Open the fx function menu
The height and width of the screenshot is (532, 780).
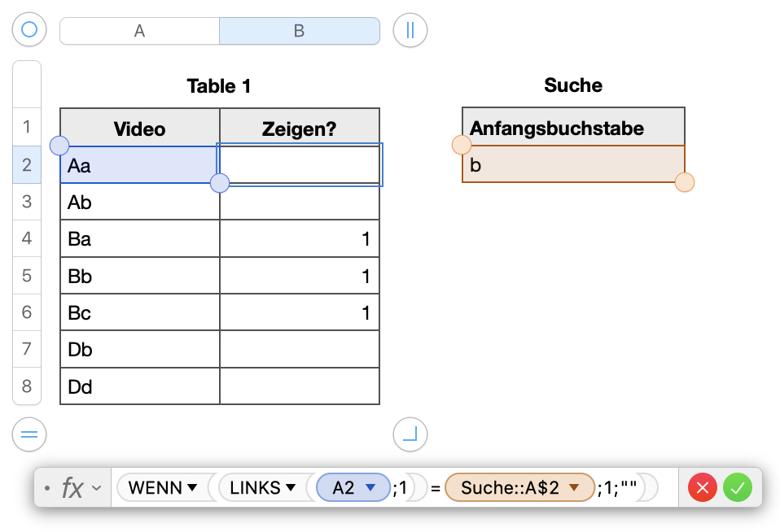point(80,488)
